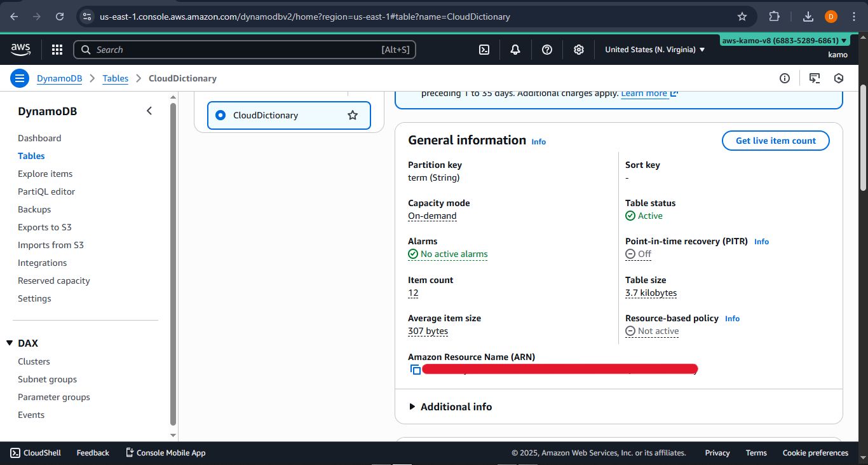868x465 pixels.
Task: Click Not active under Resource-based policy
Action: click(657, 331)
